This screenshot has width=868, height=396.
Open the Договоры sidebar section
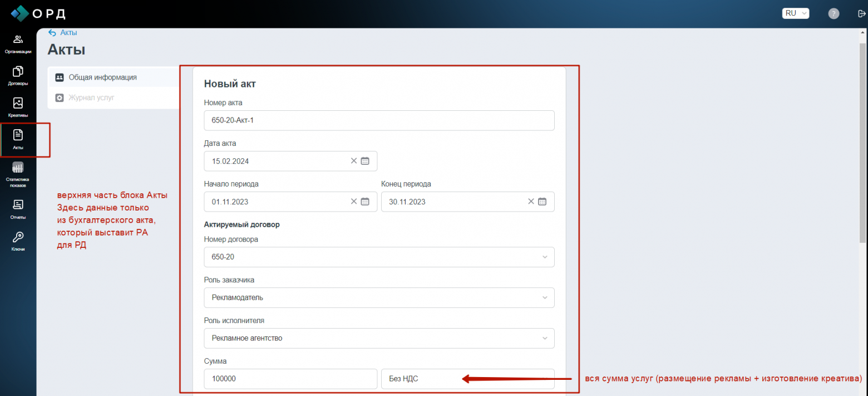click(x=18, y=76)
